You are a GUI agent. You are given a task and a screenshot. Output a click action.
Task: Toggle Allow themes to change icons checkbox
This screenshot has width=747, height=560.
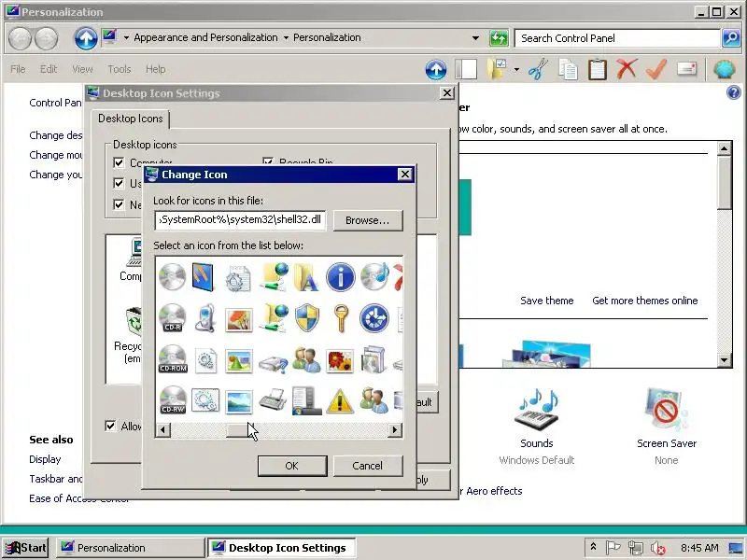click(110, 426)
